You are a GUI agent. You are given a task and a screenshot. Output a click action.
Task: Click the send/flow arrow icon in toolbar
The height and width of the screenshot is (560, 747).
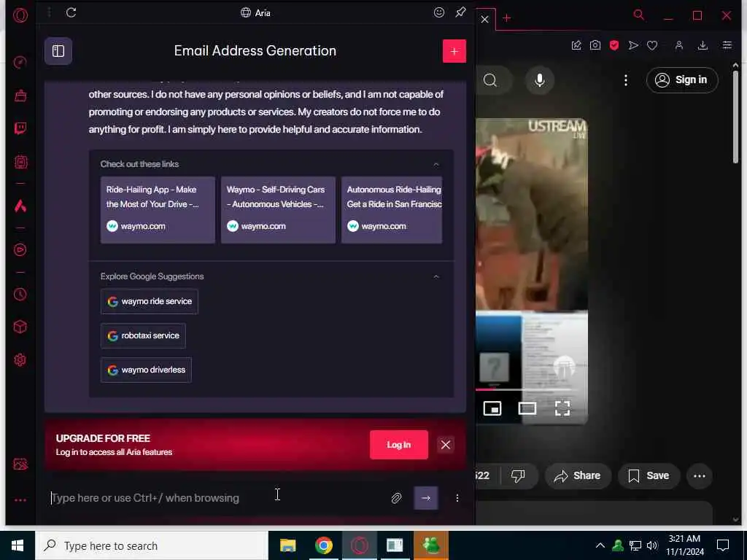point(633,45)
